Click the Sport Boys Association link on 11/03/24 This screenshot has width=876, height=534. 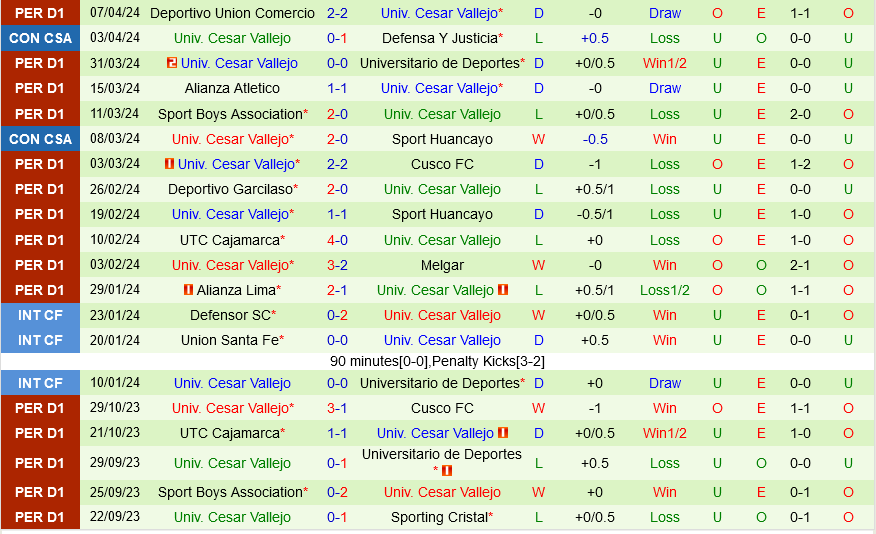pyautogui.click(x=230, y=114)
